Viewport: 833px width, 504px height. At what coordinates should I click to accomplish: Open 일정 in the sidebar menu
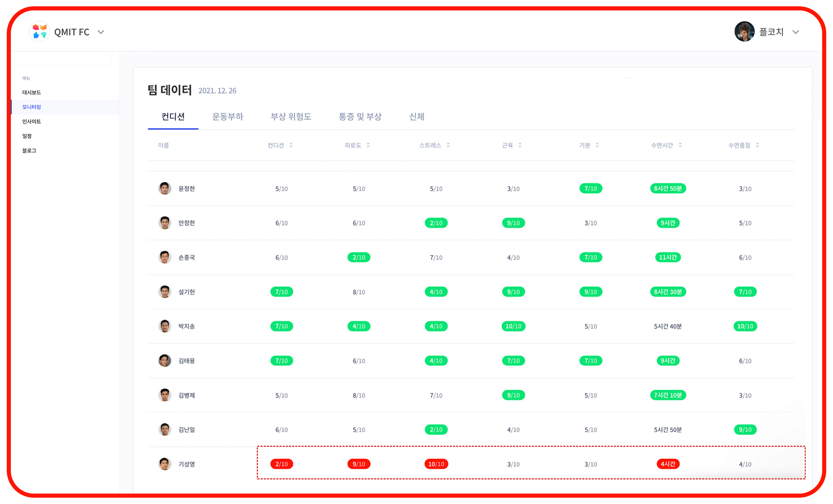(27, 136)
